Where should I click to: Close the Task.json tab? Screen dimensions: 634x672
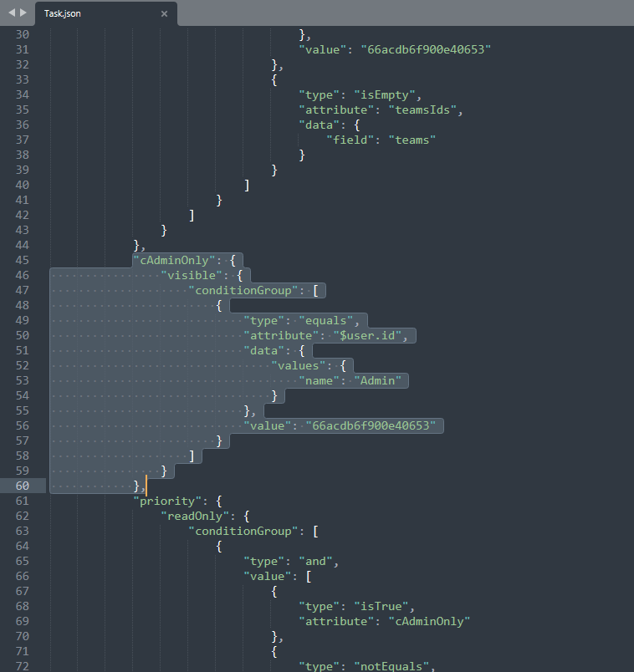164,13
